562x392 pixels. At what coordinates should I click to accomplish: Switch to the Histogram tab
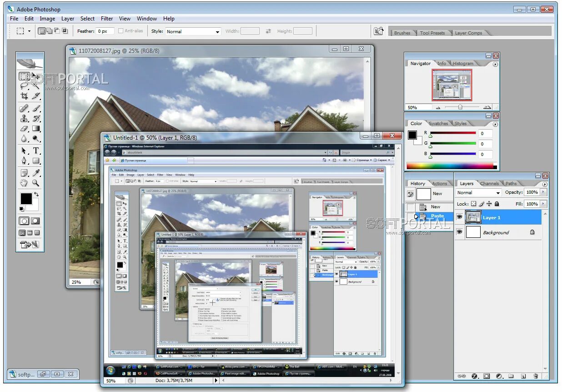coord(463,64)
